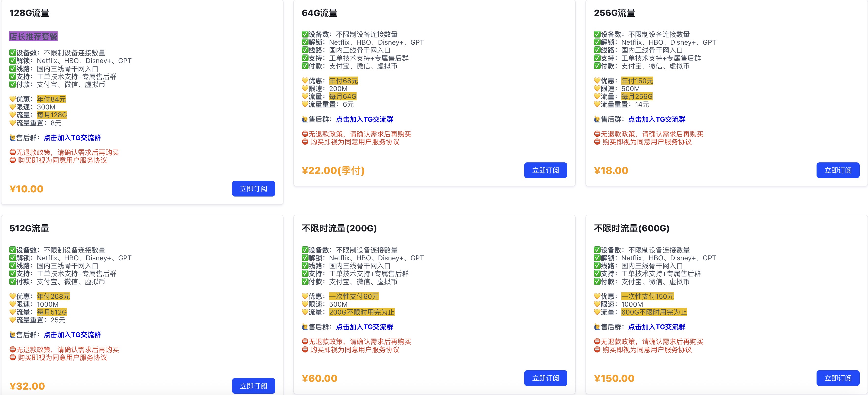The width and height of the screenshot is (868, 395).
Task: Click the yellow heart beside 流量重置 in 256G流量 card
Action: (597, 105)
